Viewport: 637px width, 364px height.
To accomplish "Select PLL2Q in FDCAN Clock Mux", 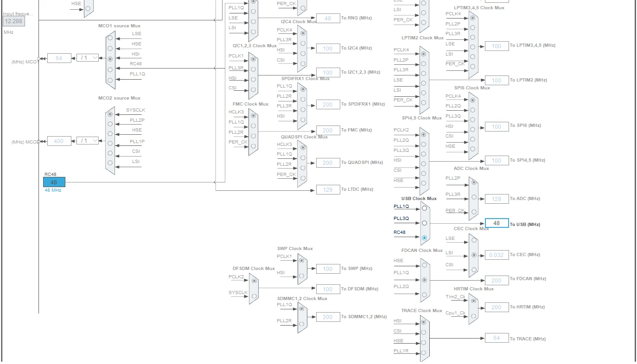I will [424, 295].
